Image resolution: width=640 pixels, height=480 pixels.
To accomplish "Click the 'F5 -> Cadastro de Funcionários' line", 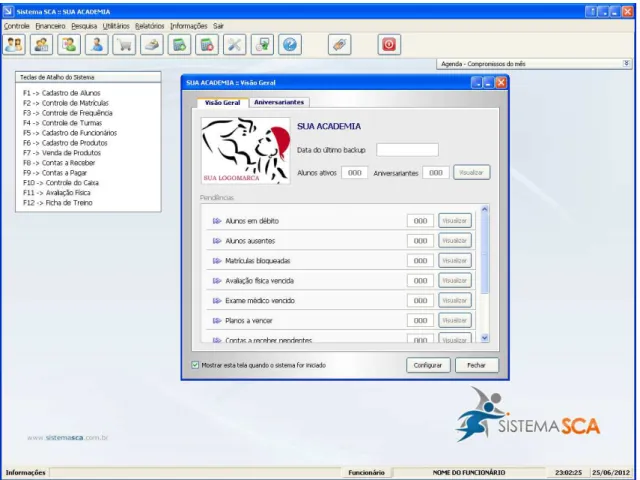I will 70,133.
